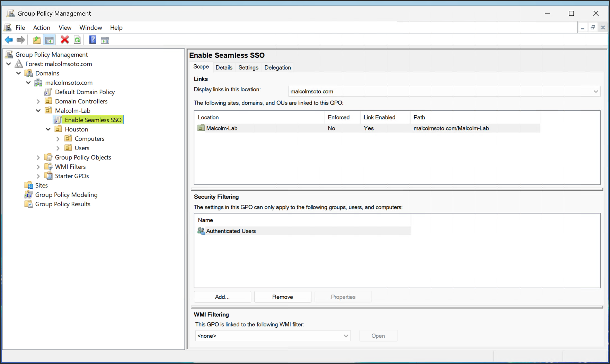Click the Up One Level folder icon
This screenshot has height=364, width=610.
[37, 40]
